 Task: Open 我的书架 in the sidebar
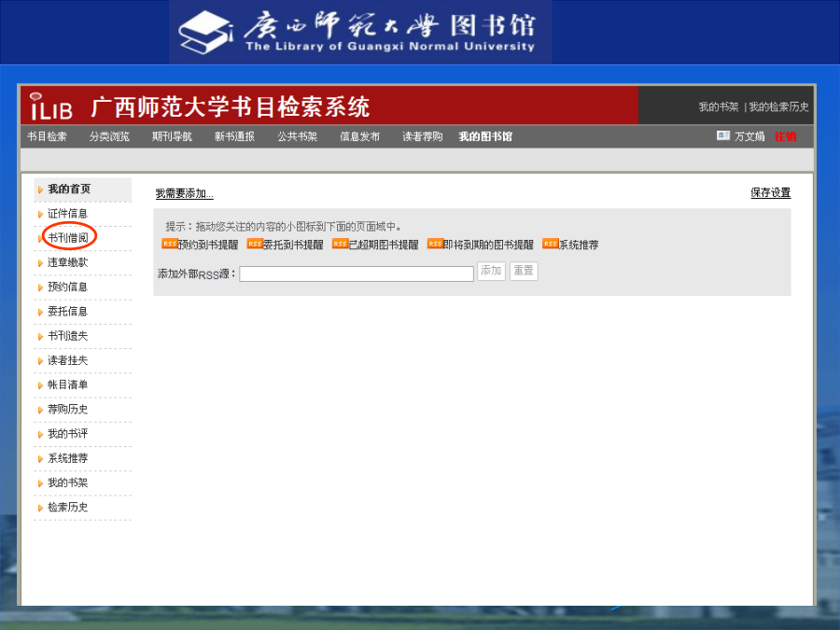click(67, 483)
